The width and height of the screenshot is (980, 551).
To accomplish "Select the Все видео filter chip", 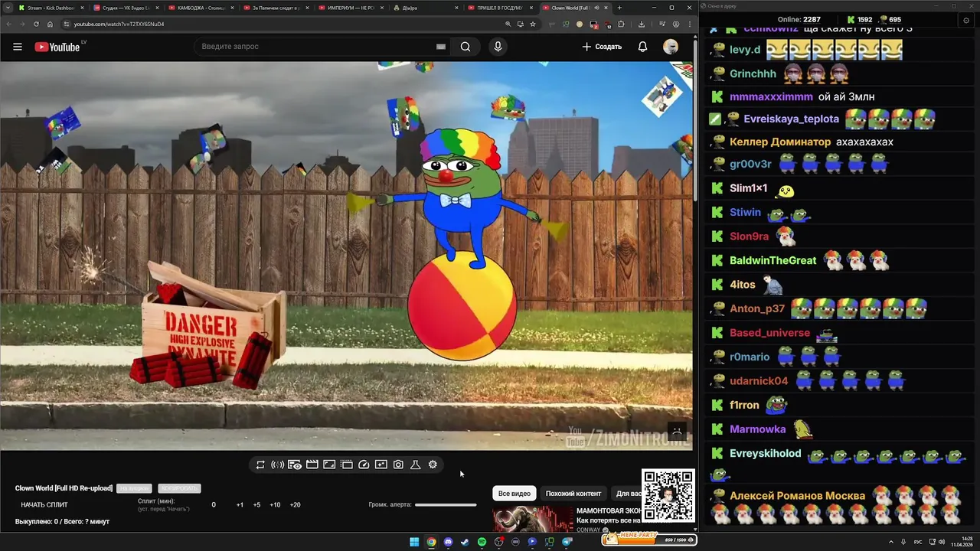I will click(x=514, y=494).
